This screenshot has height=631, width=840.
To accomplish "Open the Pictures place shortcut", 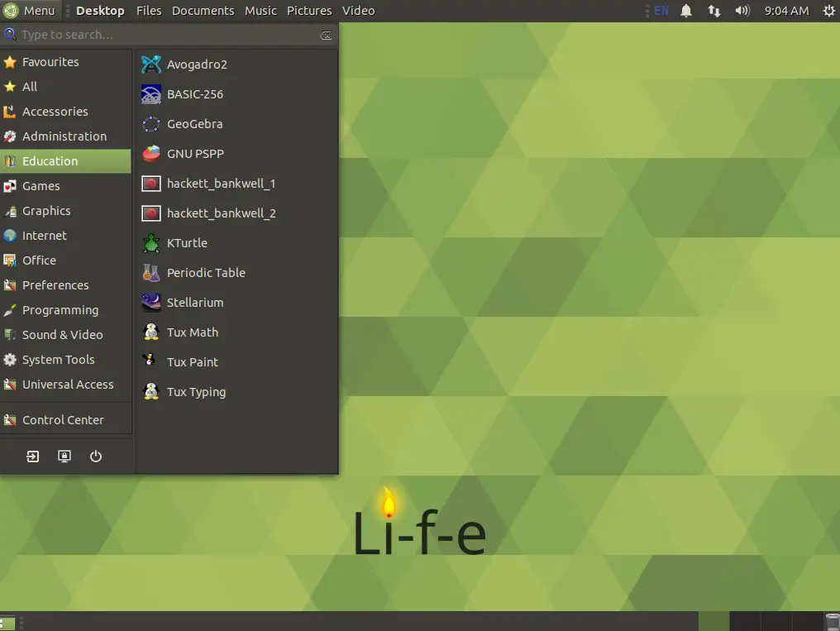I will 309,11.
